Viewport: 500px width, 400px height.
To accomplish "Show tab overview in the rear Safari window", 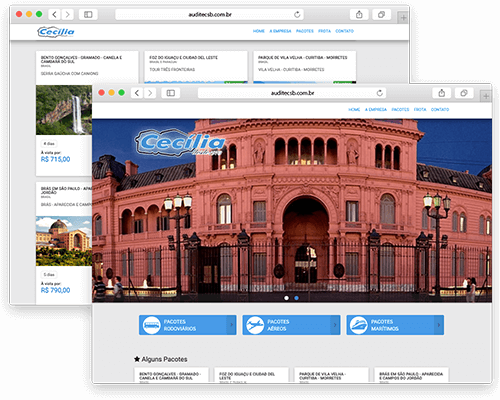I will point(381,14).
